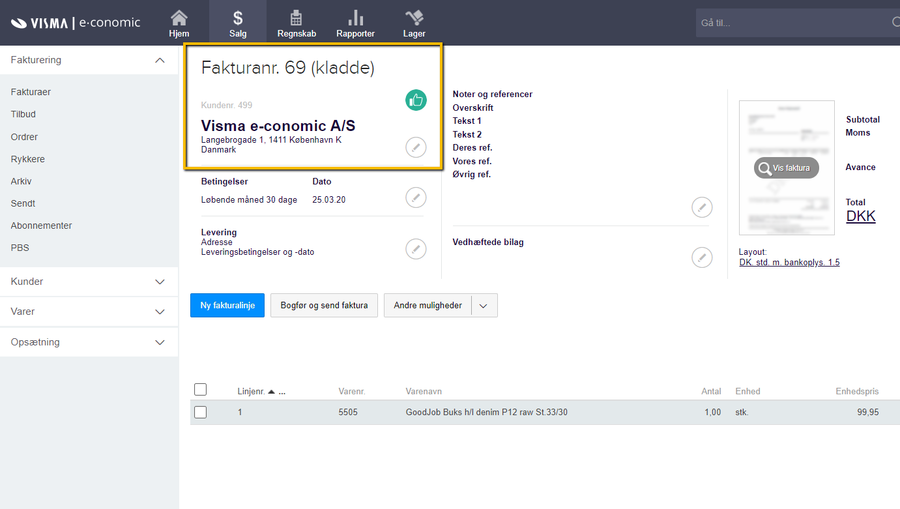Click the Varenavn column header
900x509 pixels.
(x=424, y=391)
